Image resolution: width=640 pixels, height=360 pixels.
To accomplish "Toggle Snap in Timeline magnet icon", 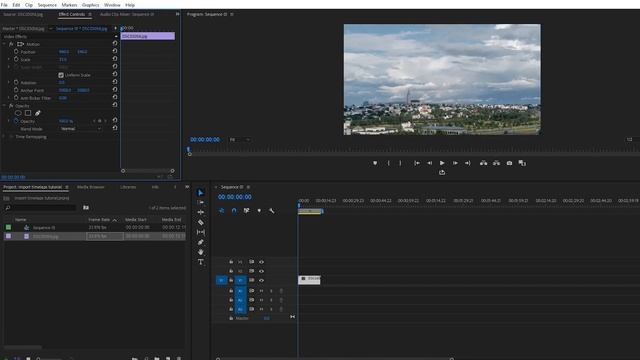I will (234, 211).
